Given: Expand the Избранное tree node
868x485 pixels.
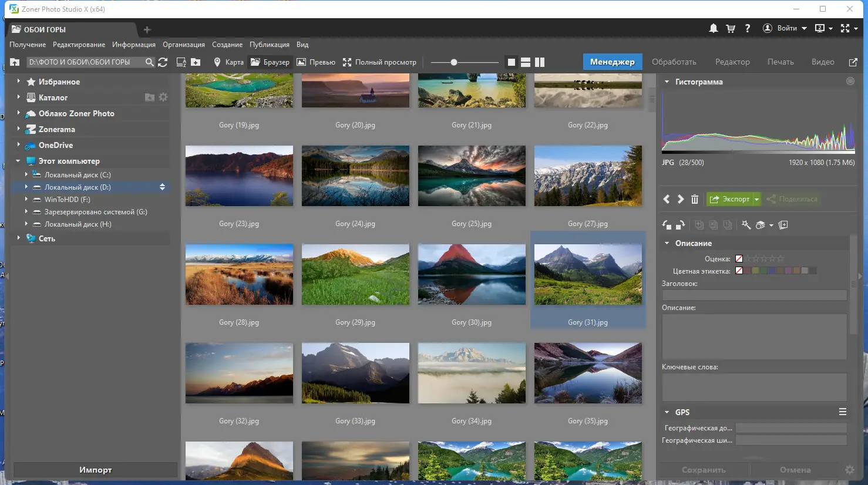Looking at the screenshot, I should (x=18, y=82).
